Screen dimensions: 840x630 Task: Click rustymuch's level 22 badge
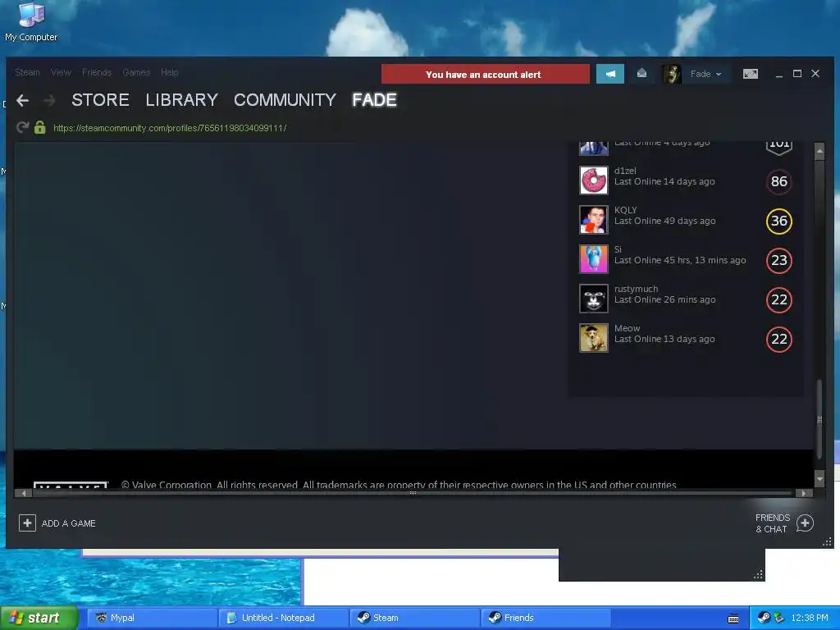coord(779,300)
